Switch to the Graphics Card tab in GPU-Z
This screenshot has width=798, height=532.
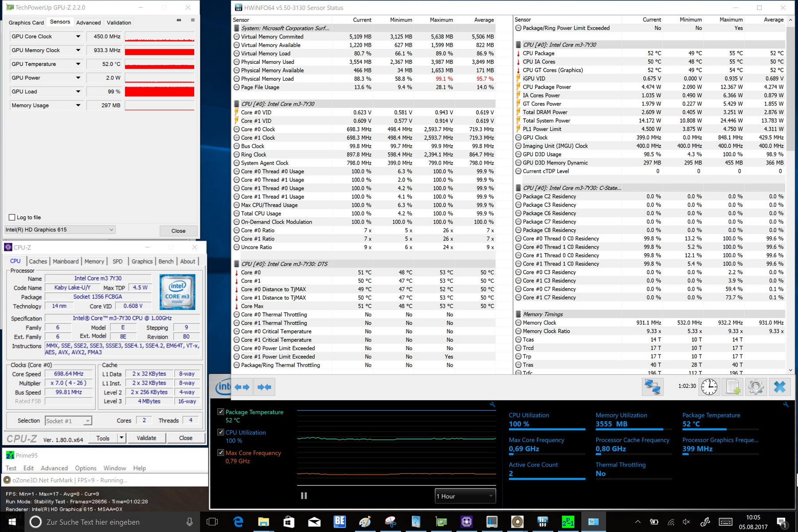pyautogui.click(x=26, y=23)
